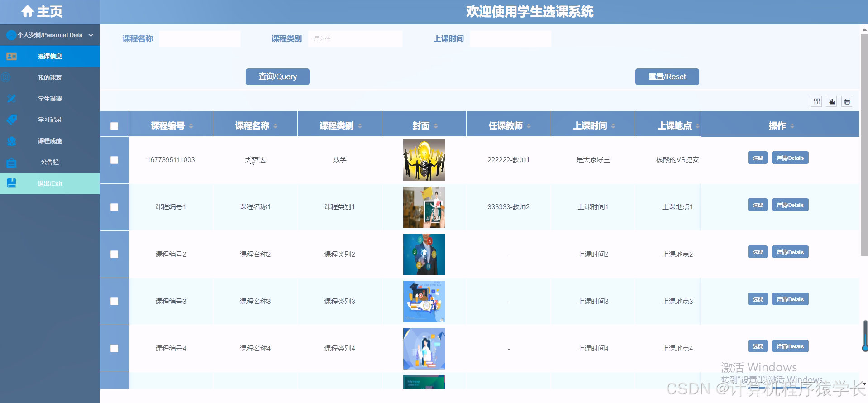Open the column filter icon above table

(816, 101)
